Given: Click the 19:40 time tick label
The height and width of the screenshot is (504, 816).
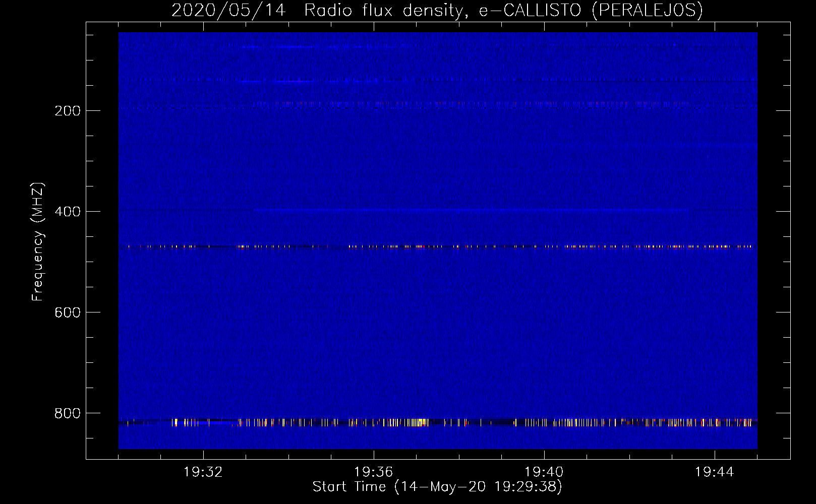Looking at the screenshot, I should 544,472.
